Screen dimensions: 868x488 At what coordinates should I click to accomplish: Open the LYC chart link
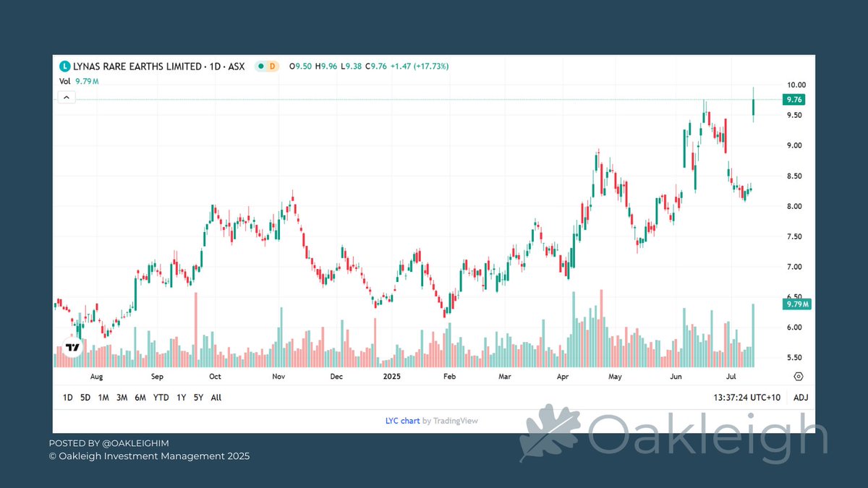tap(403, 421)
